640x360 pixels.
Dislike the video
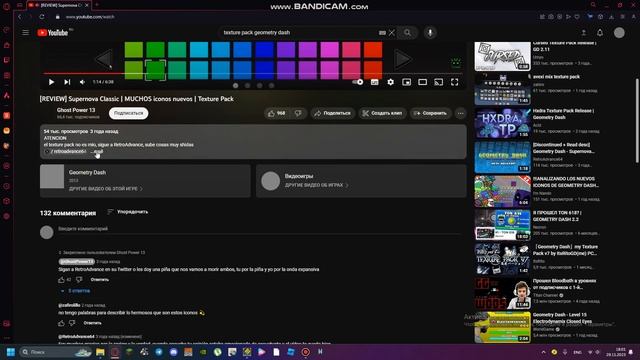tap(298, 113)
